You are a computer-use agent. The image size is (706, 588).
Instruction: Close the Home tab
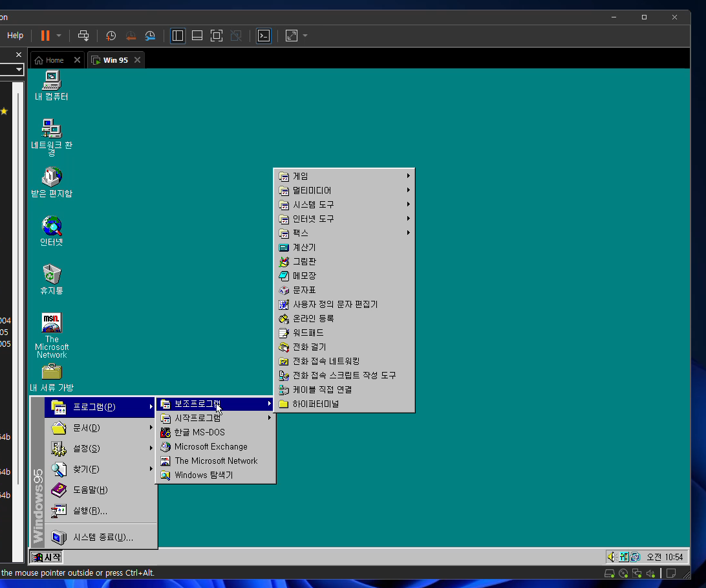click(x=77, y=60)
